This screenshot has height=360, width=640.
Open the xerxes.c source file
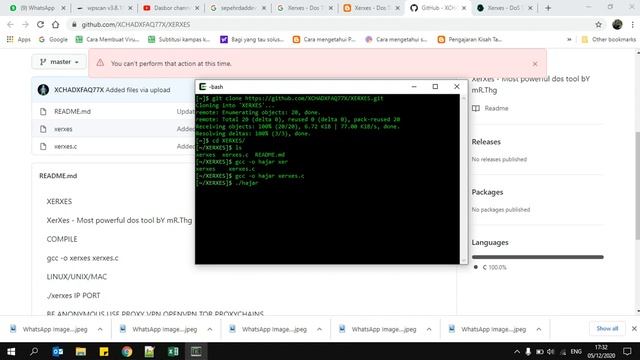(65, 146)
